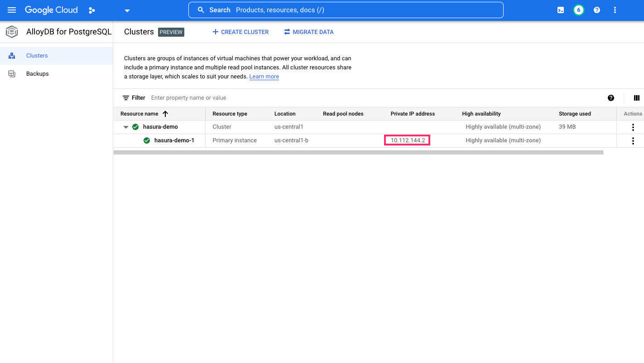Open the actions menu for hasura-demo-1 instance
This screenshot has width=644, height=363.
coord(633,140)
